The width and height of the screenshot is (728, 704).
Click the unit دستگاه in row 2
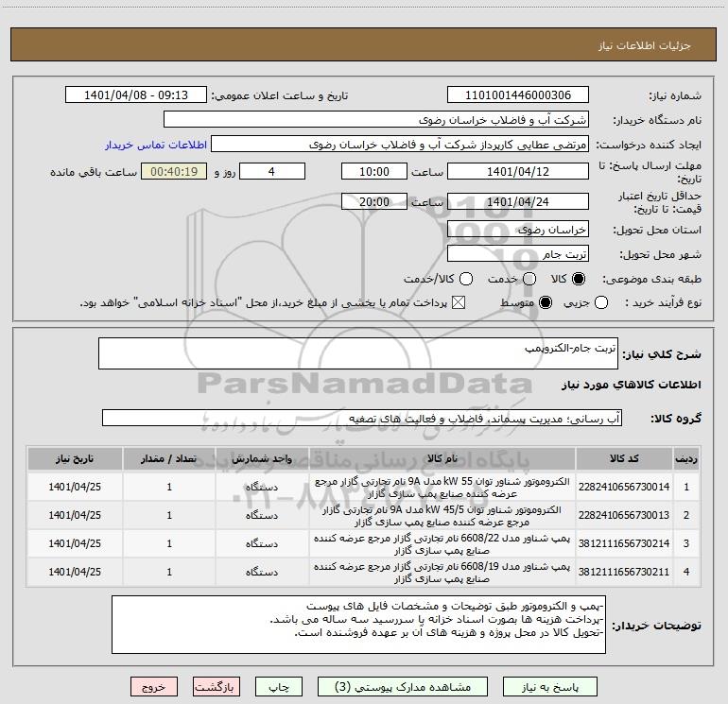pos(262,515)
